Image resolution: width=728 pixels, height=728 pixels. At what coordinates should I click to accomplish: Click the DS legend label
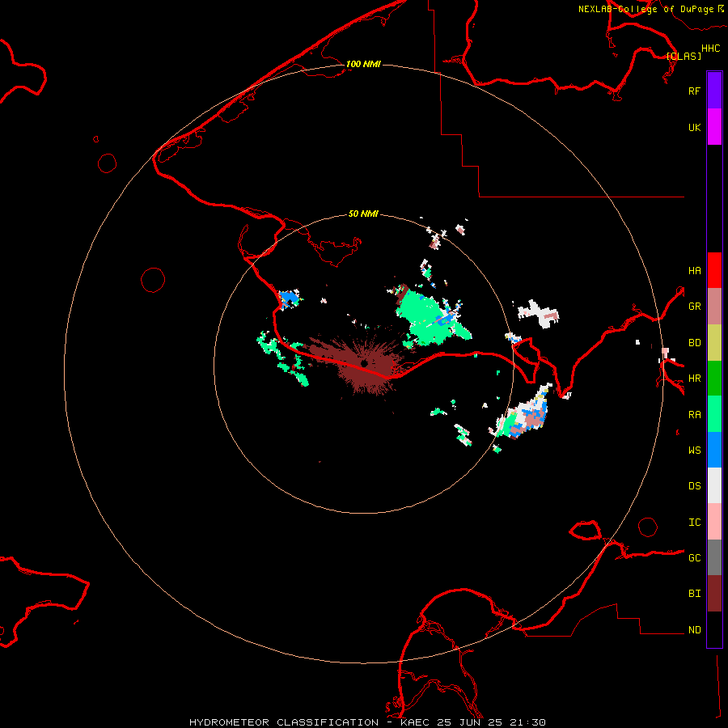click(694, 485)
